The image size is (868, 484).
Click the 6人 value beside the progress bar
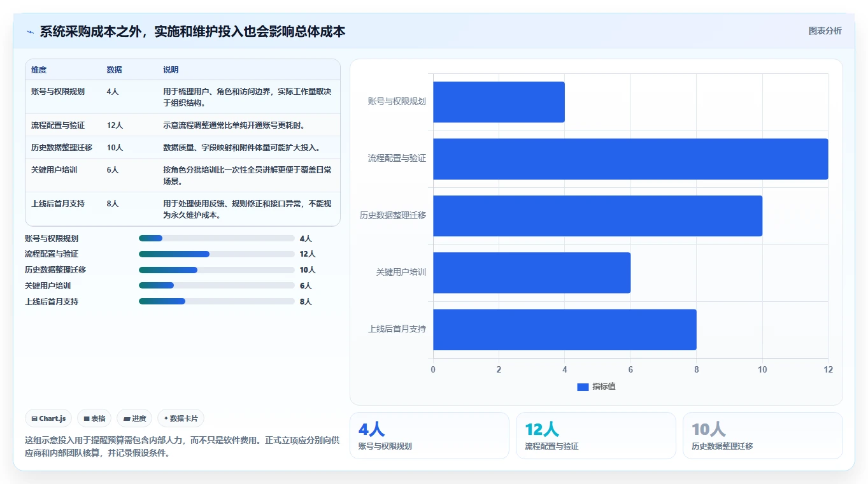306,286
